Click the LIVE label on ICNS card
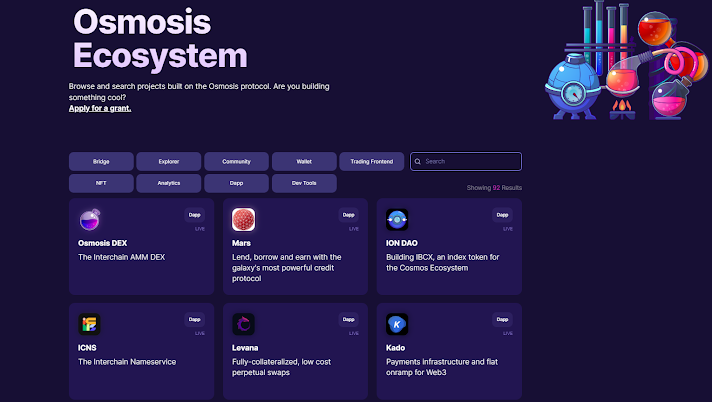712x402 pixels. [200, 333]
